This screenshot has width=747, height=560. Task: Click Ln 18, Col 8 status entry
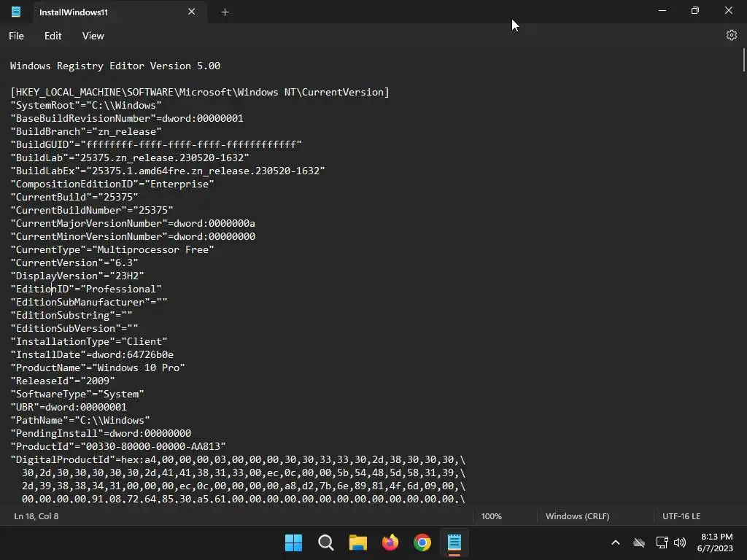point(36,516)
